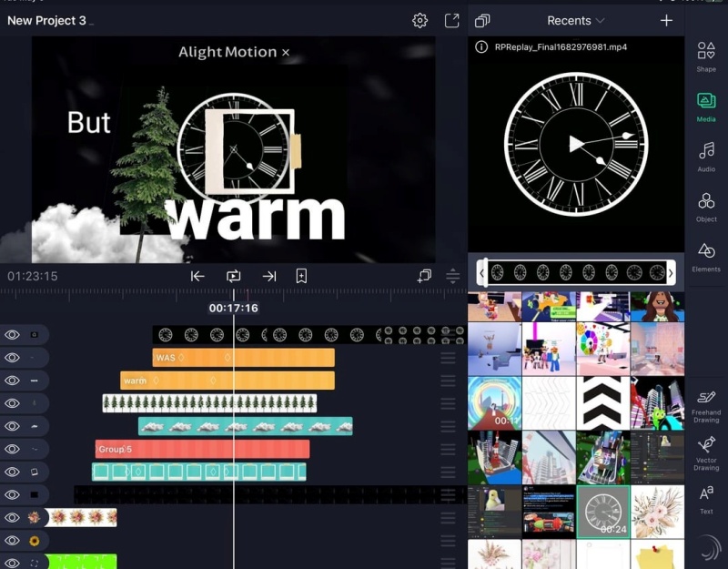Tap the project title New Project 3
The width and height of the screenshot is (728, 569).
(46, 20)
